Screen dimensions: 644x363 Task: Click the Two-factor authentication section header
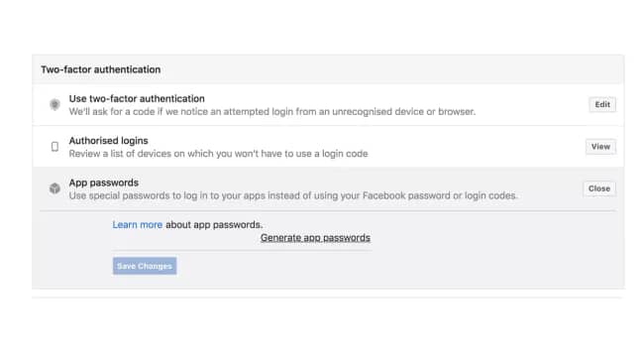[x=101, y=69]
